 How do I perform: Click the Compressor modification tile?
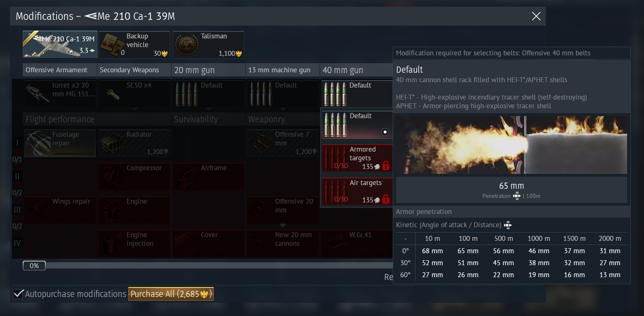134,176
